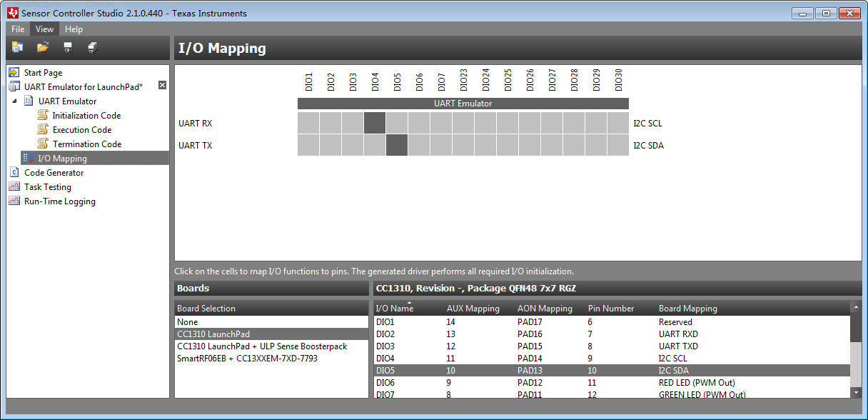Click the UART RXD board mapping cell
Image resolution: width=868 pixels, height=420 pixels.
coord(678,334)
